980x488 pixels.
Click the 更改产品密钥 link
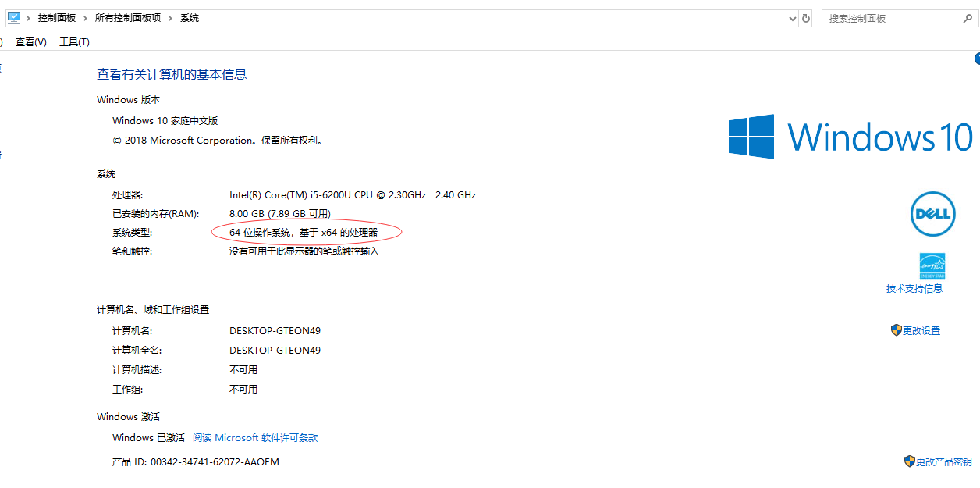943,462
